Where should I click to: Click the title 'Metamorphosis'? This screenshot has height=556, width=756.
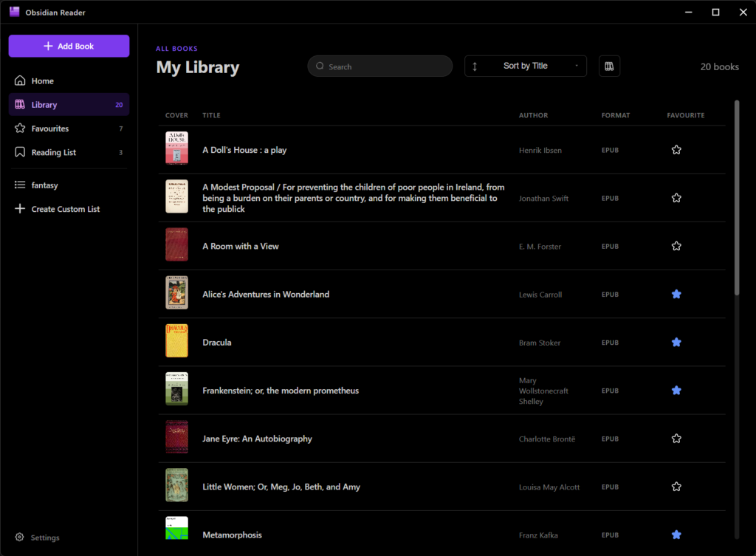pyautogui.click(x=232, y=535)
